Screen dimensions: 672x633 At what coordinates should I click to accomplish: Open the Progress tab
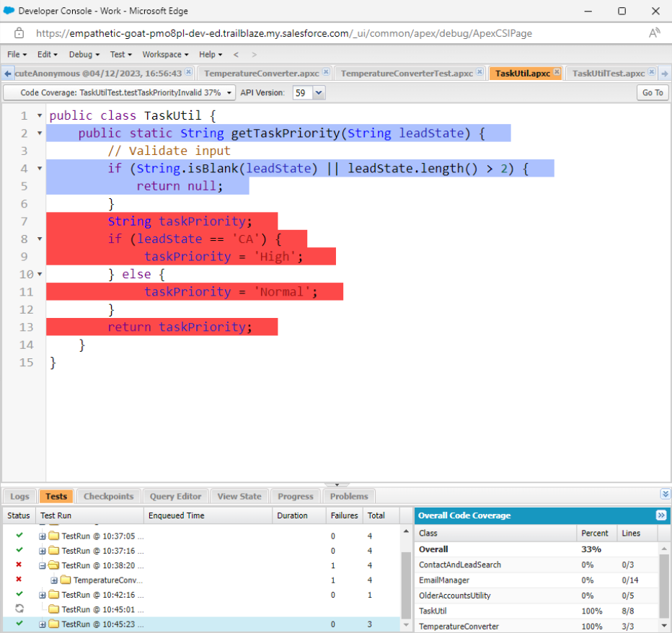pos(296,496)
